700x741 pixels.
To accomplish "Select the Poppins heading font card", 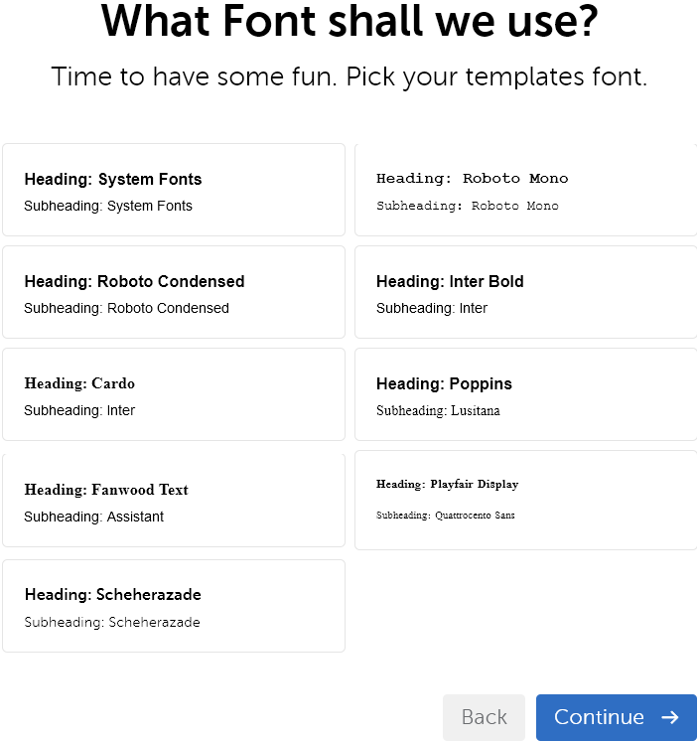I will [525, 394].
